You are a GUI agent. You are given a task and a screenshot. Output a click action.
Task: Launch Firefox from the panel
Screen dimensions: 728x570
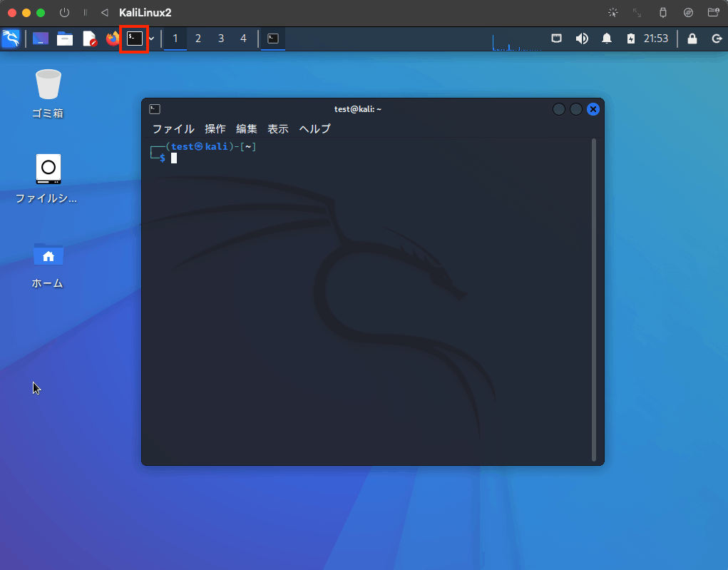click(x=113, y=39)
